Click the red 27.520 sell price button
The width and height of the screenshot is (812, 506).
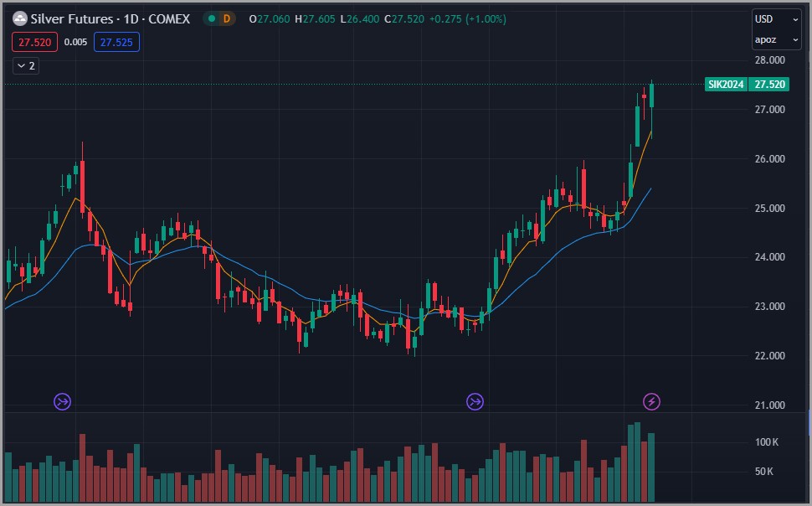coord(34,43)
